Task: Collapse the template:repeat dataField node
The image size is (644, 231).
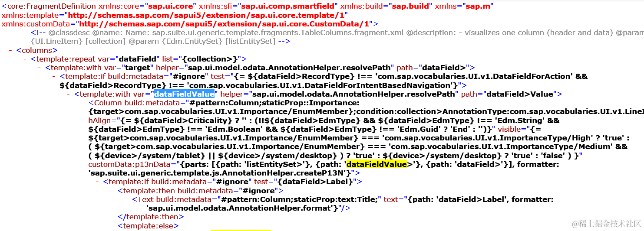Action: 25,59
